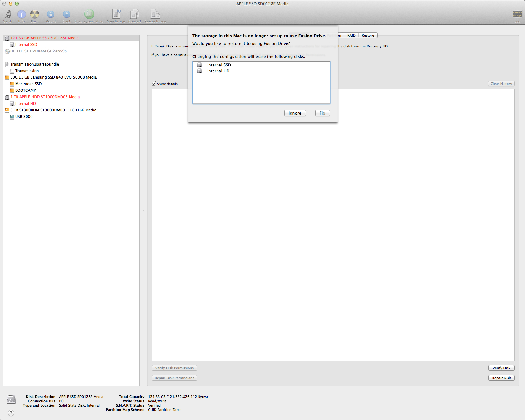Click the disk image icon beside Transmission.sparsebundle
The image size is (525, 420).
[x=7, y=64]
